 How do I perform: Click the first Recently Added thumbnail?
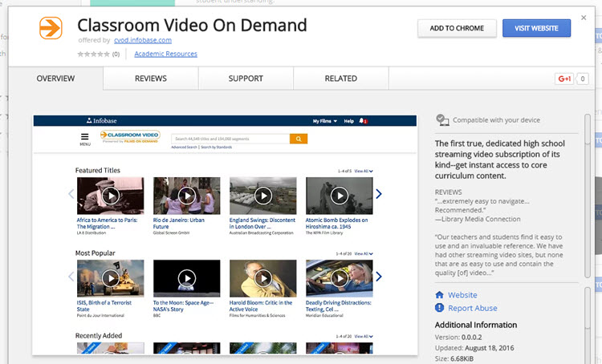pyautogui.click(x=111, y=348)
